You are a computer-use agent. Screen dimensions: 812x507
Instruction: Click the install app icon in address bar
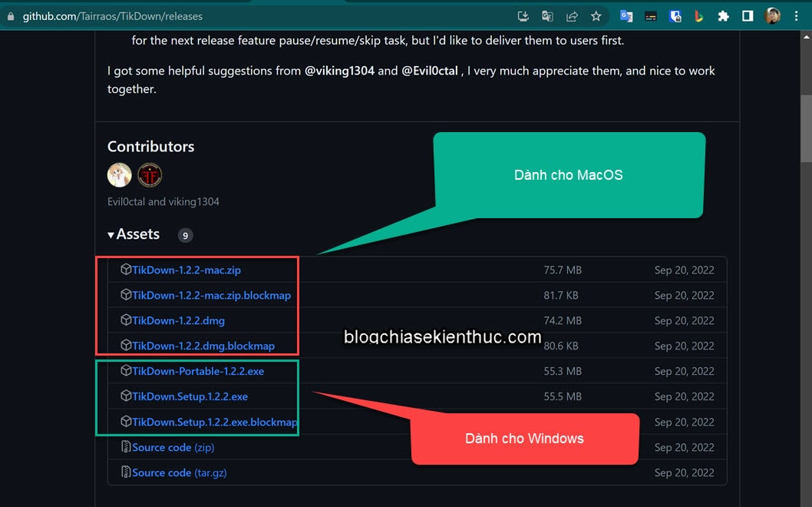(x=523, y=17)
